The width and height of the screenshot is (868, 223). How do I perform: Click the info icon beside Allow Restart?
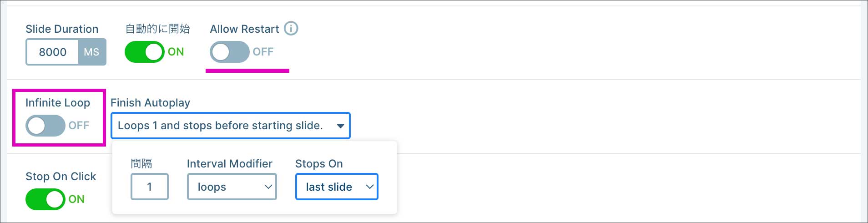coord(291,29)
